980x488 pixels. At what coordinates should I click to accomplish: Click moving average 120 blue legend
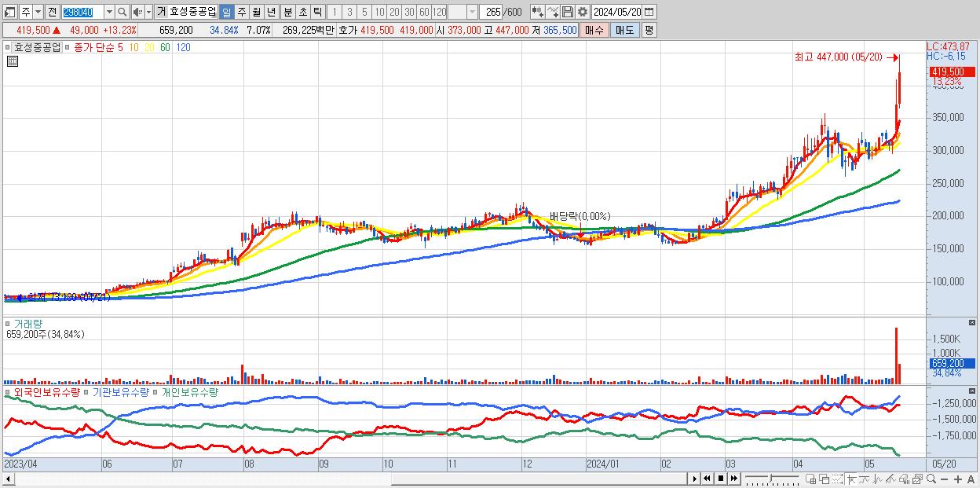coord(183,47)
